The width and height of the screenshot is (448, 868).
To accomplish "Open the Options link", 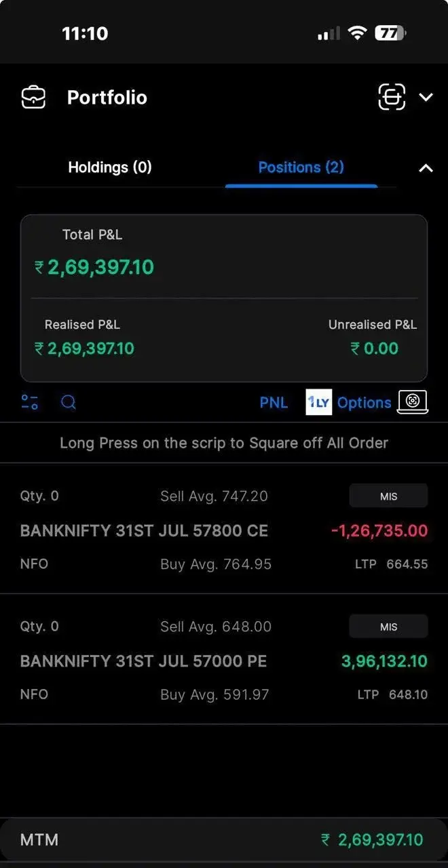I will (x=365, y=403).
